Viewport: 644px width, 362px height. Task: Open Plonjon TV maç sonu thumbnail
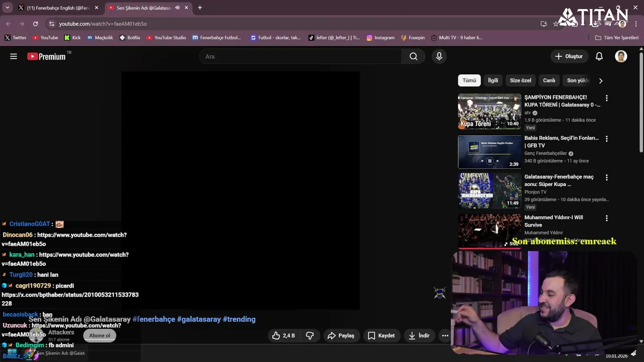[490, 191]
